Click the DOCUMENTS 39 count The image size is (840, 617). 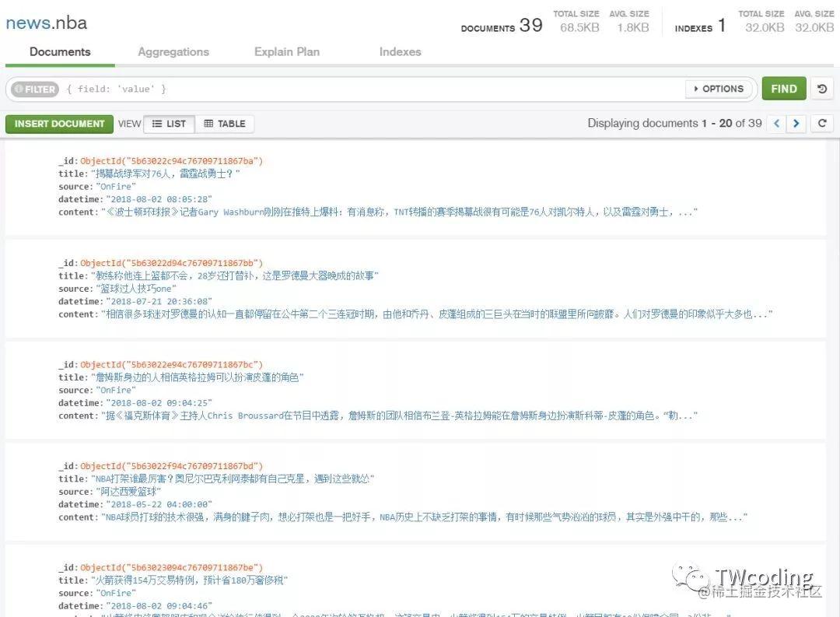502,25
